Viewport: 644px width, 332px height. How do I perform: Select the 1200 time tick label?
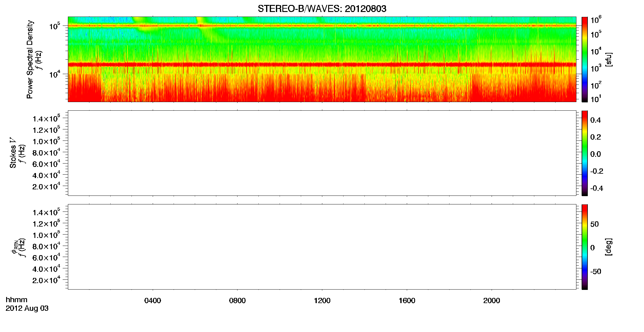322,301
